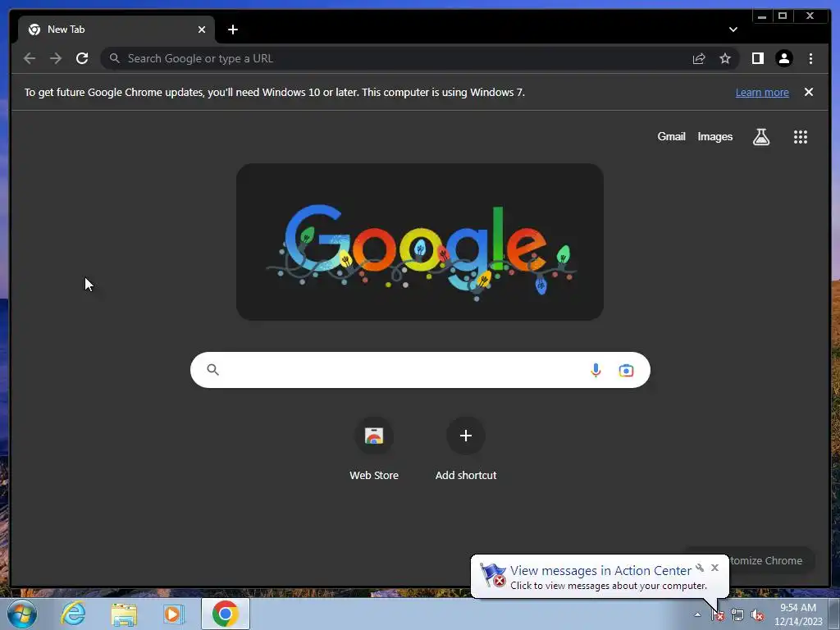This screenshot has width=840, height=630.
Task: Open a new tab with plus button
Action: 232,30
